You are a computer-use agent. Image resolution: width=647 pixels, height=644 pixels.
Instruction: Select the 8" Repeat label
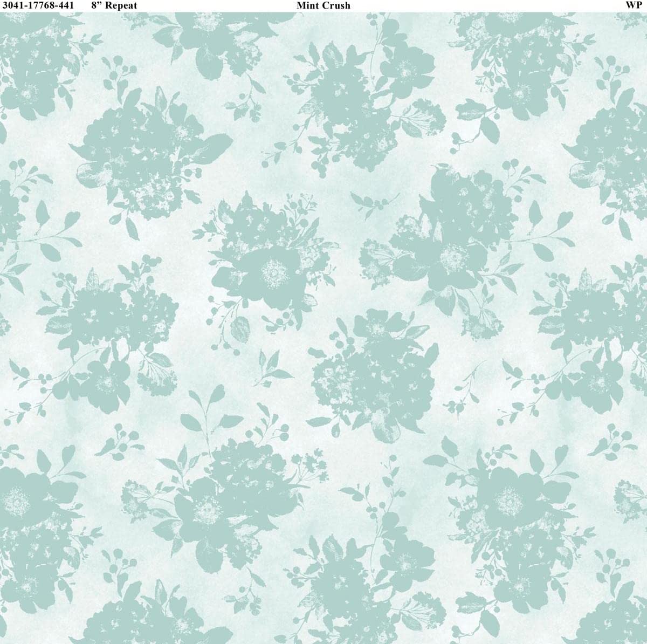pos(114,5)
